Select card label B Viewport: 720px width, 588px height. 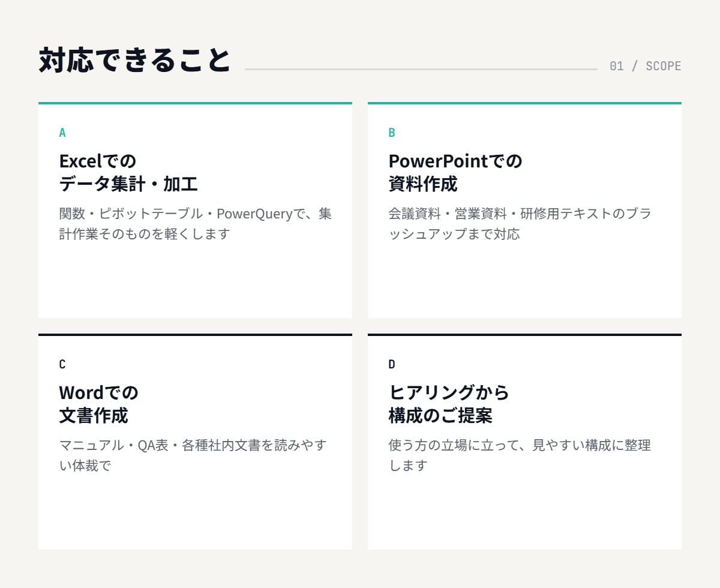392,133
